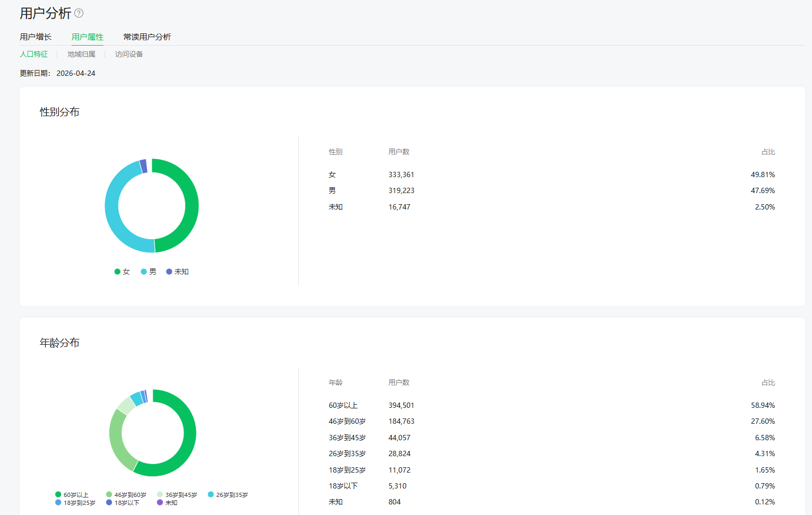Toggle the 女 legend in gender chart
The height and width of the screenshot is (515, 812).
(122, 272)
